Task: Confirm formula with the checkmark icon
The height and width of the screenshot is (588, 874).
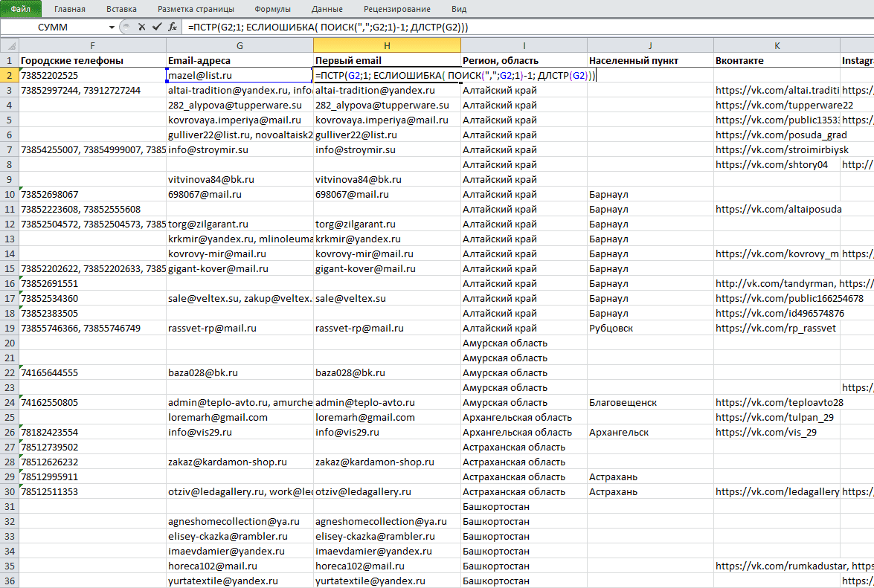Action: [x=157, y=27]
